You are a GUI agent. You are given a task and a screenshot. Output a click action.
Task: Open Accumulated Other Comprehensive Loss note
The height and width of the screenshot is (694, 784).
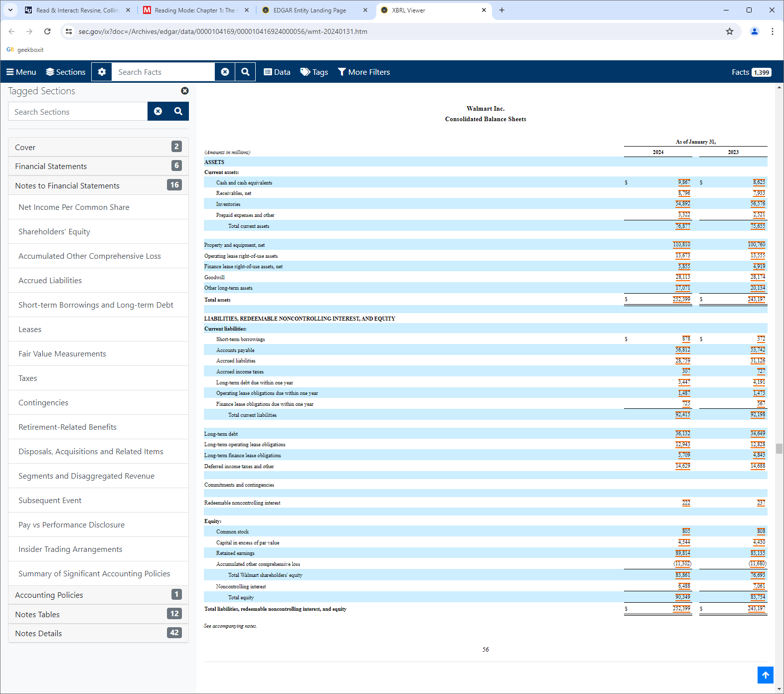(x=98, y=256)
